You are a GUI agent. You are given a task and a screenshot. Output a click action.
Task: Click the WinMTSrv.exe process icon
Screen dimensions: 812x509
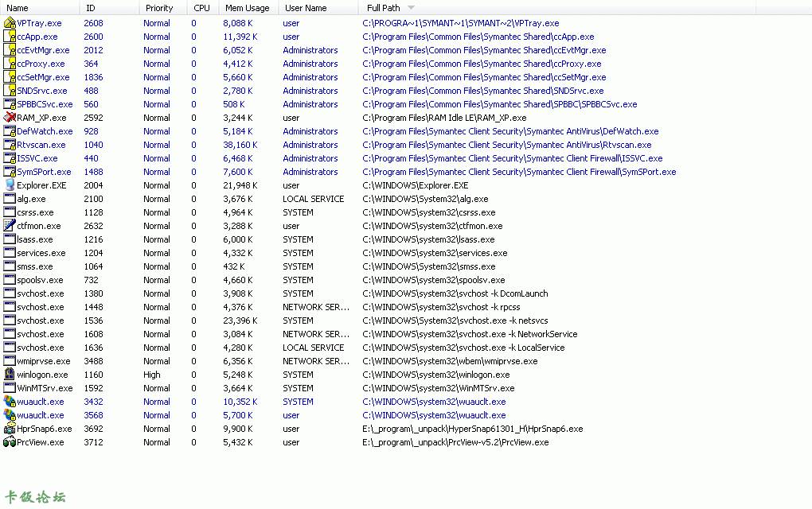tap(10, 387)
